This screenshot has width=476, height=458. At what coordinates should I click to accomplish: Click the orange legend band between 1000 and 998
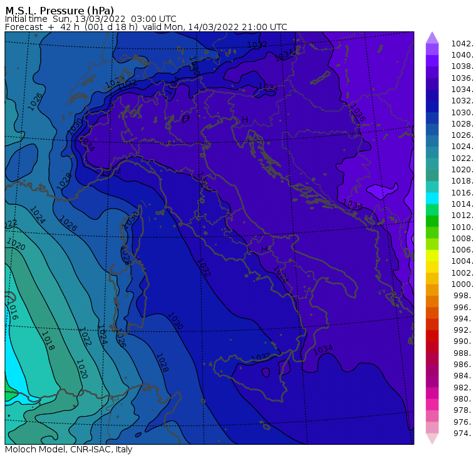tap(432, 289)
